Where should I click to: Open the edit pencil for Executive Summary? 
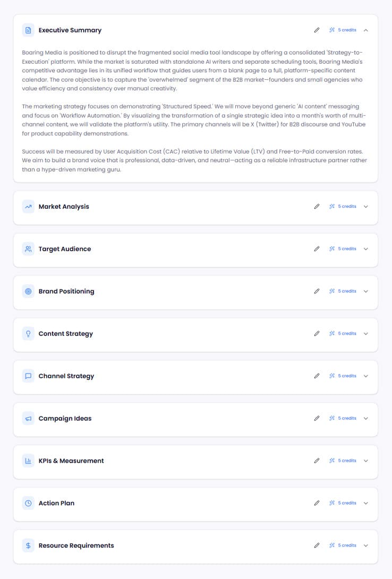coord(317,30)
